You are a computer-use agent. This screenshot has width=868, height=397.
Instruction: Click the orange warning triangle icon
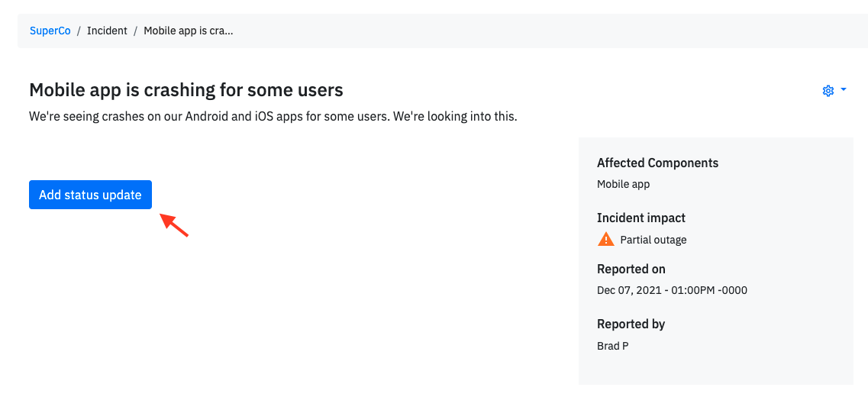pyautogui.click(x=606, y=239)
